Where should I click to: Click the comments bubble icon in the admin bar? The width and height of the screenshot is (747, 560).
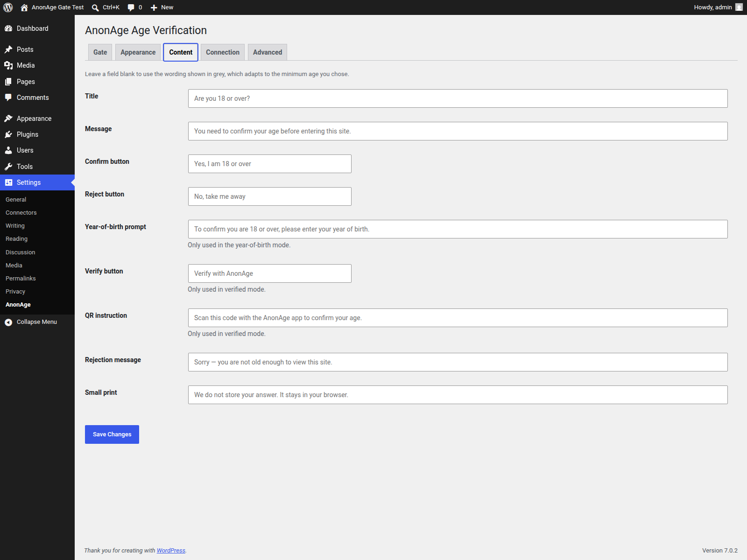point(131,7)
